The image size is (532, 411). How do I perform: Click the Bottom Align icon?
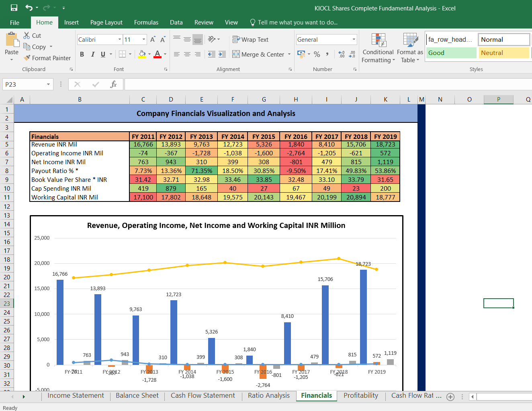(197, 39)
